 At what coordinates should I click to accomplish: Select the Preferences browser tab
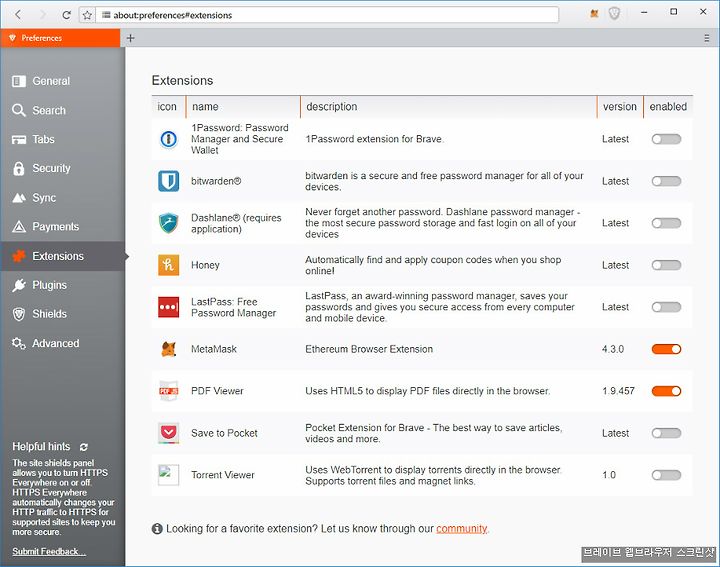point(60,38)
